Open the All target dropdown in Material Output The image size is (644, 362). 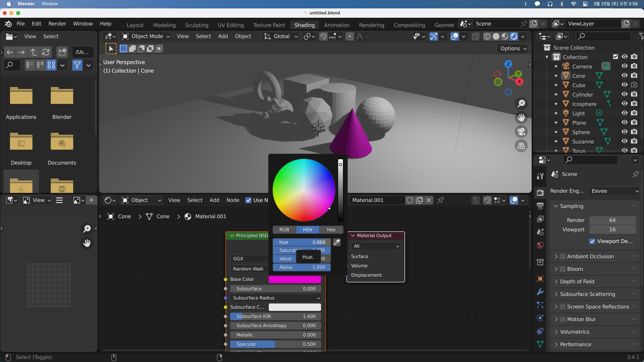click(x=375, y=246)
